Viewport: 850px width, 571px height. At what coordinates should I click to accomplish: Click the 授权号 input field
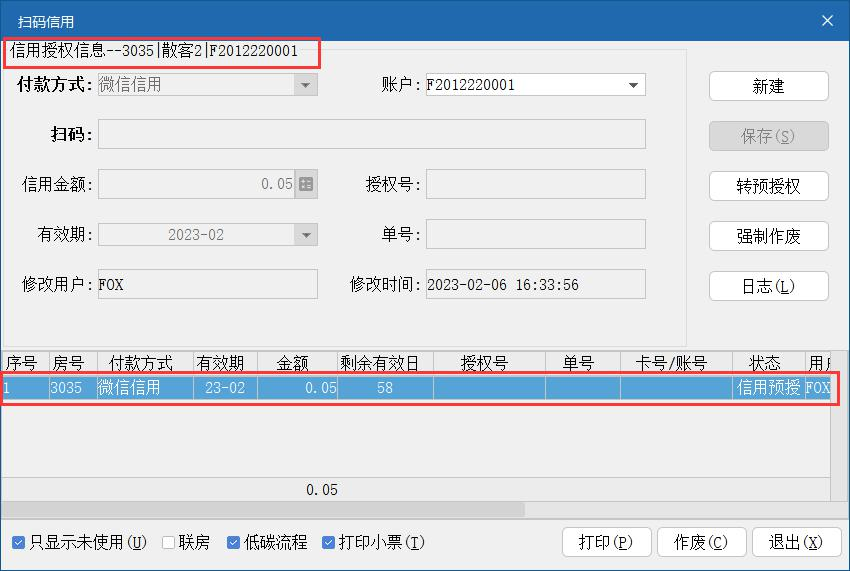tap(536, 184)
